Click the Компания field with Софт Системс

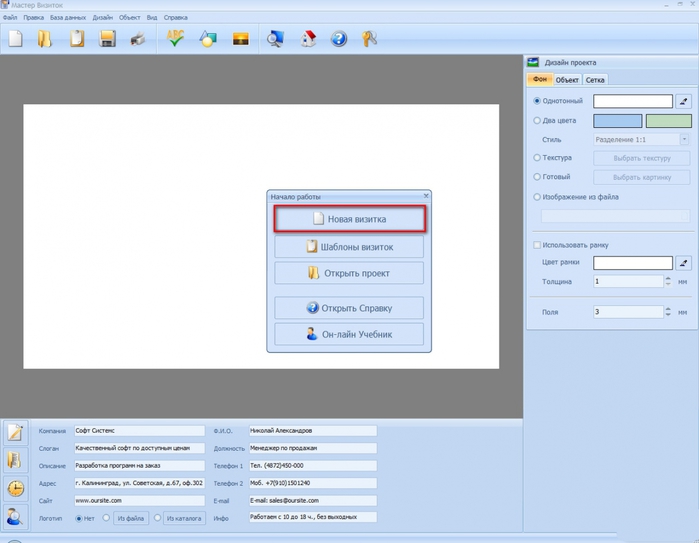coord(140,431)
